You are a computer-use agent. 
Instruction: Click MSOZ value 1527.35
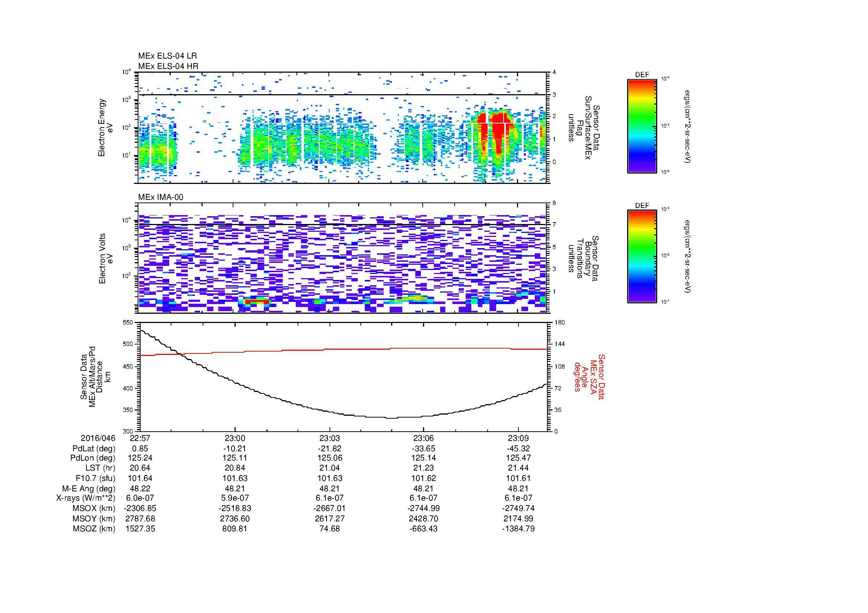(140, 529)
